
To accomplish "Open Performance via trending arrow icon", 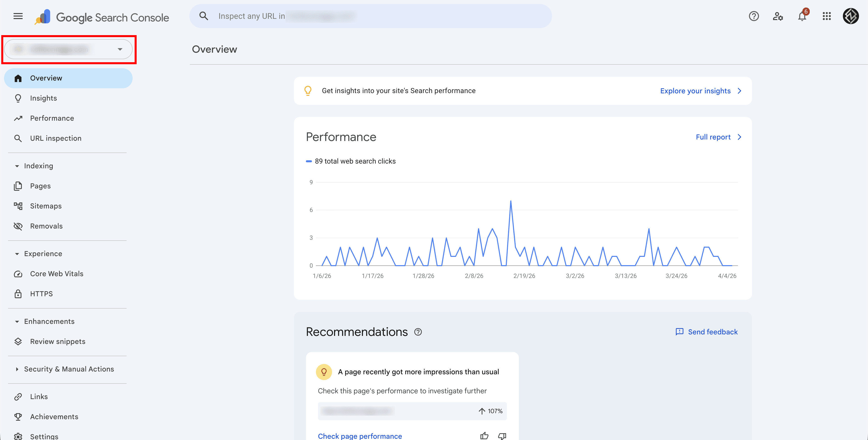I will click(x=18, y=118).
